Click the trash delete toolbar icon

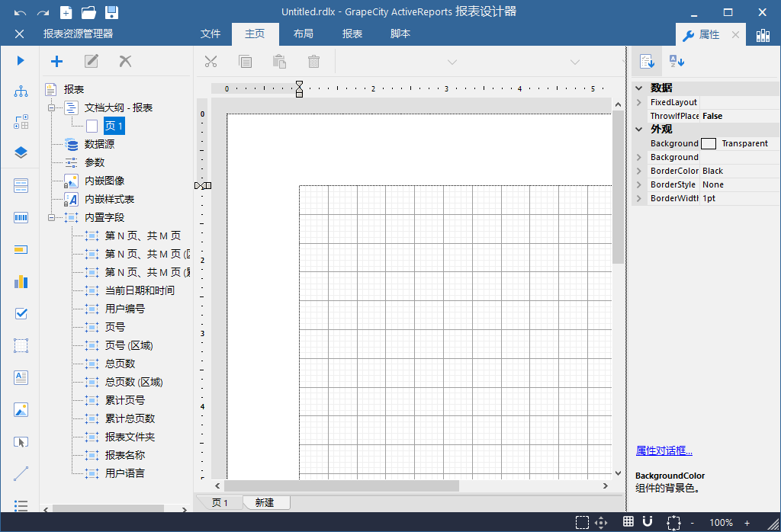click(313, 62)
